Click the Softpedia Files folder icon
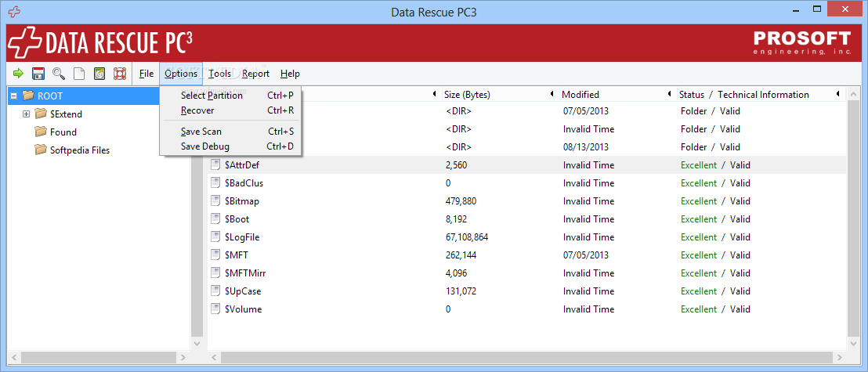This screenshot has height=372, width=868. [41, 150]
